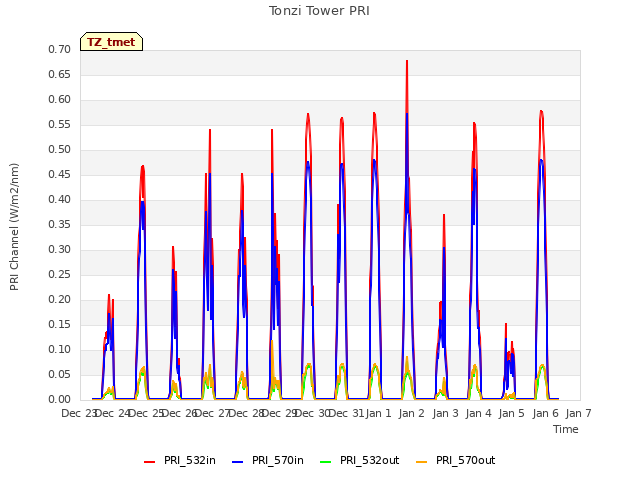Click the Jan 6 x-axis tick label
This screenshot has height=480, width=640.
[545, 413]
